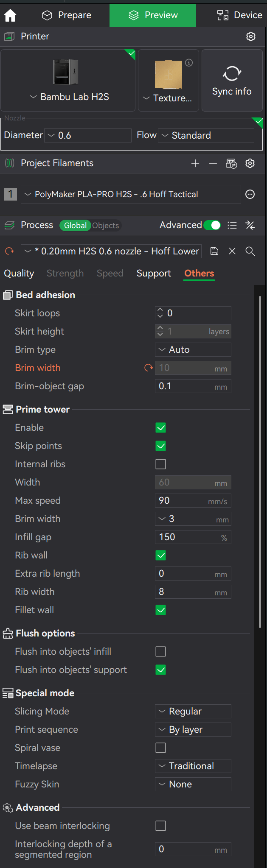Click filament slot number 1 swatch
This screenshot has height=868, width=267.
(x=11, y=194)
